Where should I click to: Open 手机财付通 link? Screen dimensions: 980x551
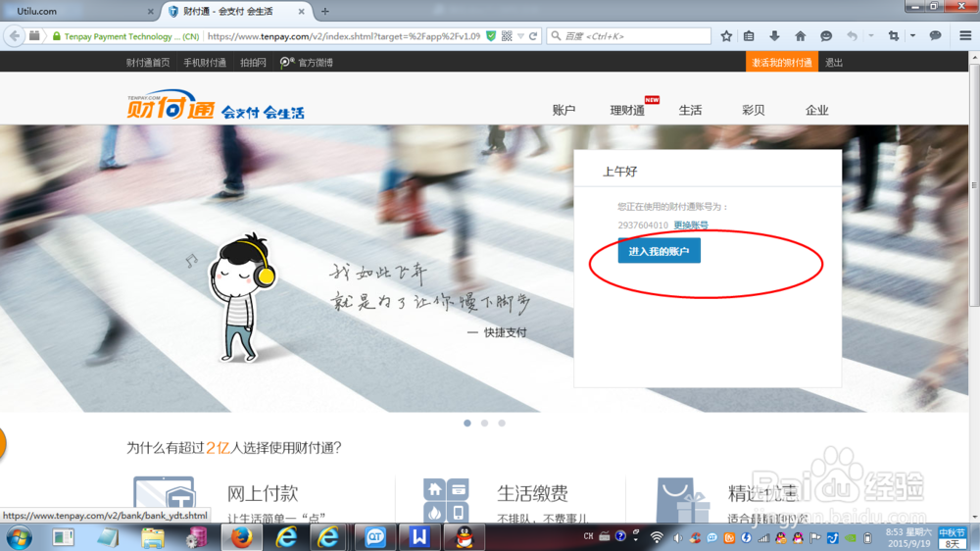205,63
